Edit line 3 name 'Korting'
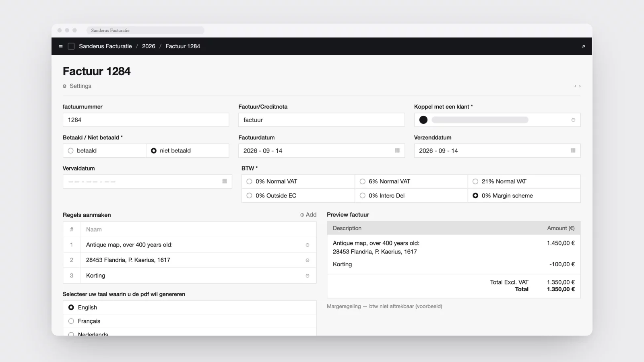The height and width of the screenshot is (362, 644). [x=95, y=276]
